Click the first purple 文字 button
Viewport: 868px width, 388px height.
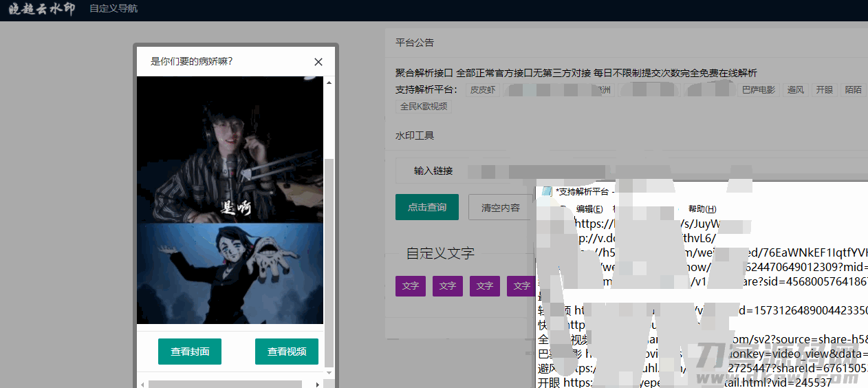[411, 286]
